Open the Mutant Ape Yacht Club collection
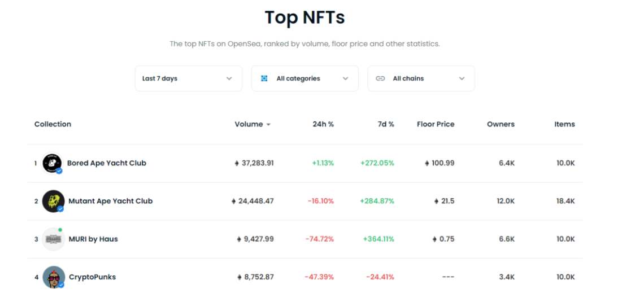The width and height of the screenshot is (644, 302). click(110, 201)
